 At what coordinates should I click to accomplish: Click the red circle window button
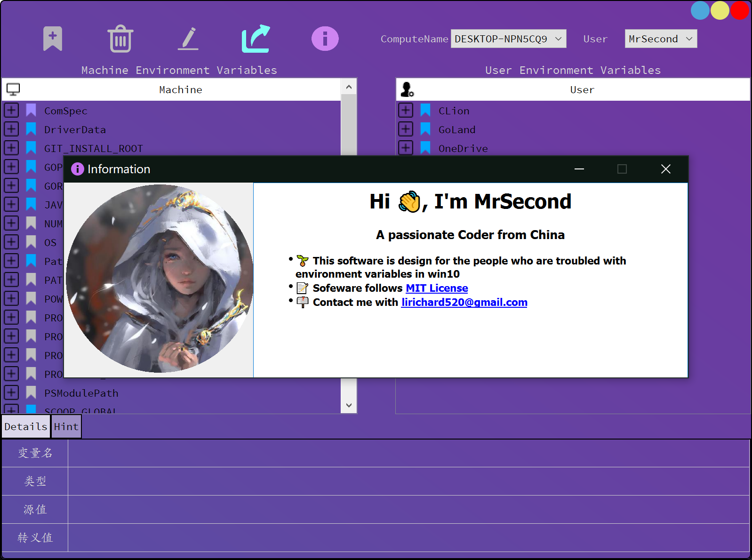pyautogui.click(x=739, y=10)
